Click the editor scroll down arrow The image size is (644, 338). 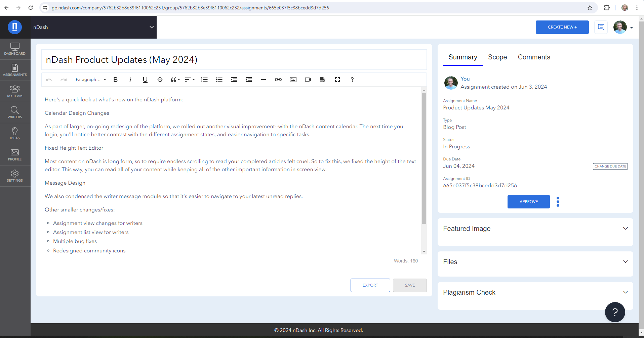(x=424, y=251)
